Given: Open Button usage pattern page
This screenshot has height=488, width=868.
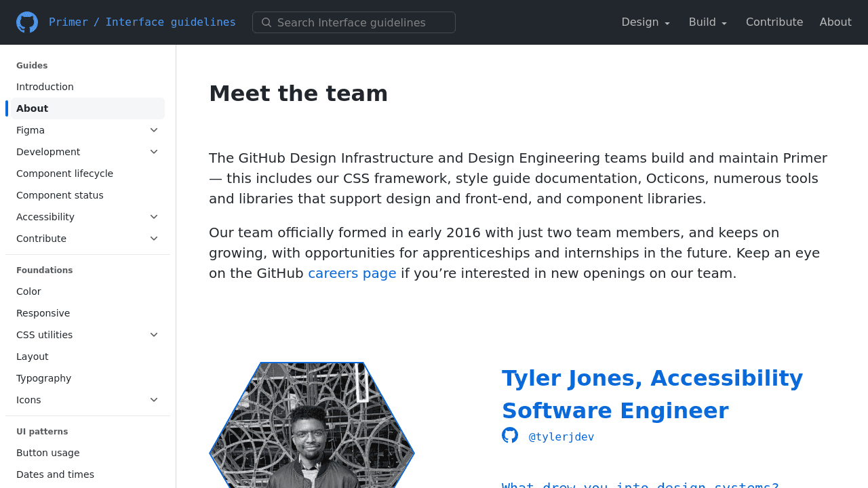Looking at the screenshot, I should [48, 453].
